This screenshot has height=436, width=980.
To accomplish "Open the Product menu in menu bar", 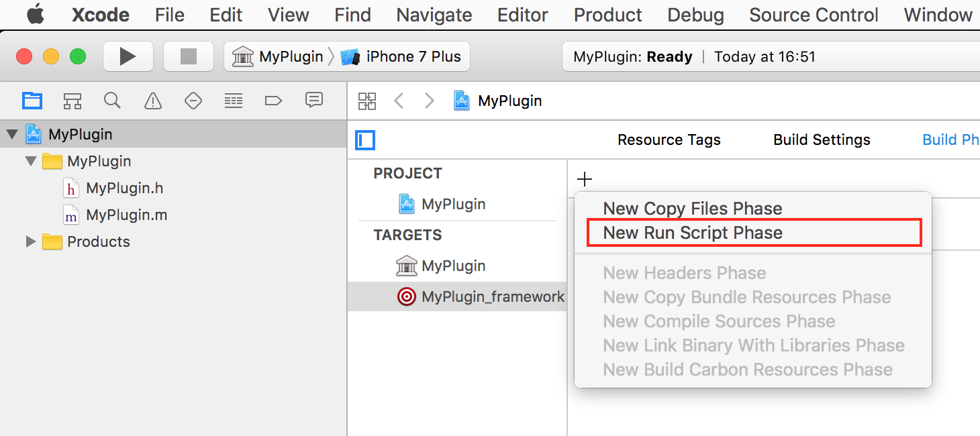I will [x=607, y=15].
